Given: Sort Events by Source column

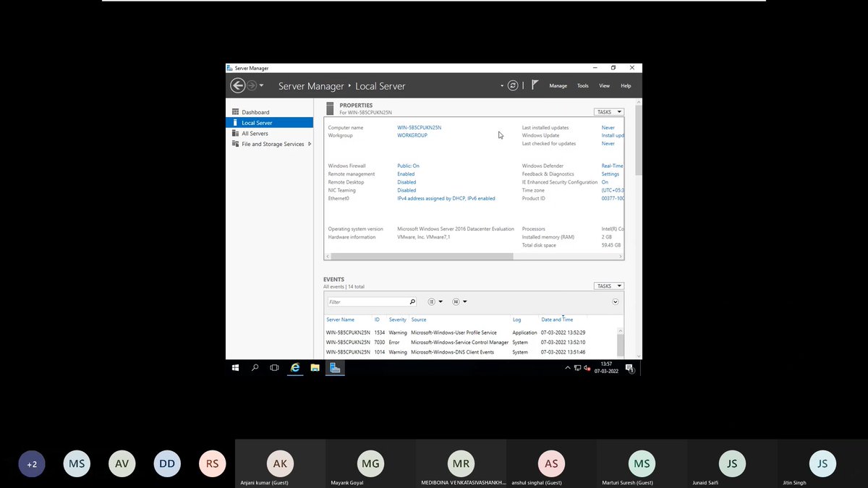Looking at the screenshot, I should point(419,320).
